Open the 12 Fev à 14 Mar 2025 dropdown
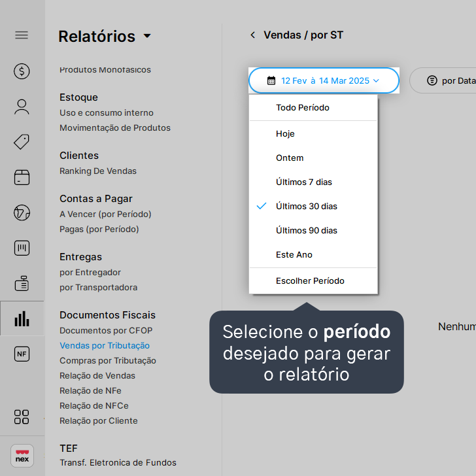Screen dimensions: 476x476 coord(324,80)
